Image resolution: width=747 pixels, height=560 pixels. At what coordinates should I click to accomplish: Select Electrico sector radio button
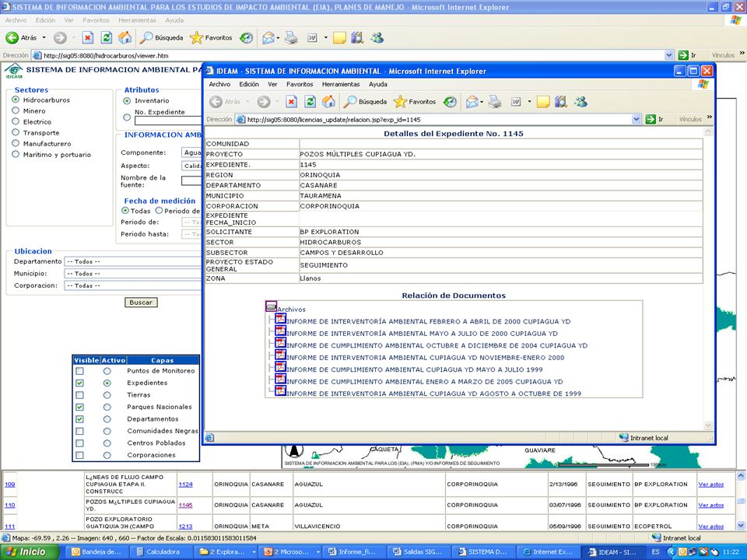(16, 121)
